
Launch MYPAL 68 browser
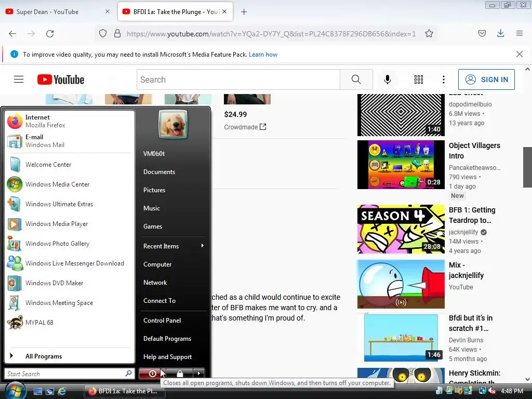(70, 322)
